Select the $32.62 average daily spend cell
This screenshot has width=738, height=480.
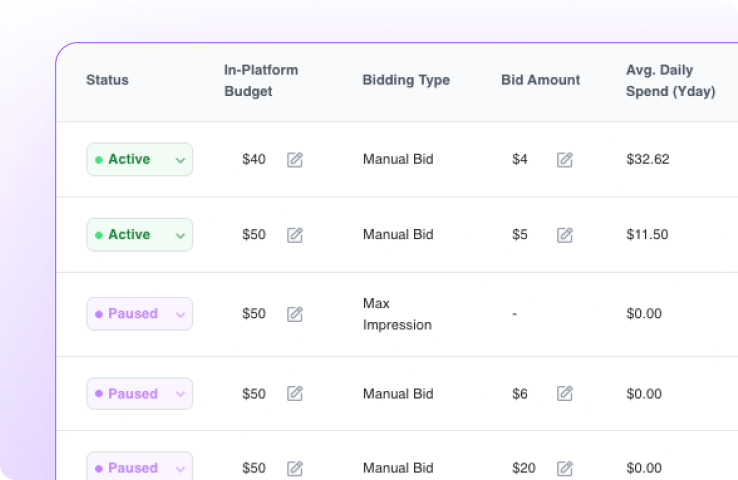(648, 160)
